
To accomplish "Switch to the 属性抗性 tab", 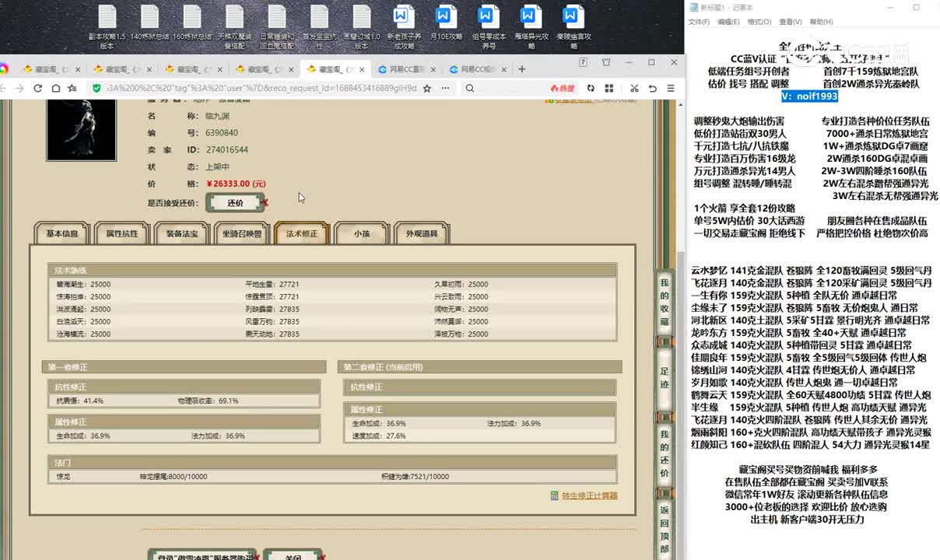I will coord(122,233).
